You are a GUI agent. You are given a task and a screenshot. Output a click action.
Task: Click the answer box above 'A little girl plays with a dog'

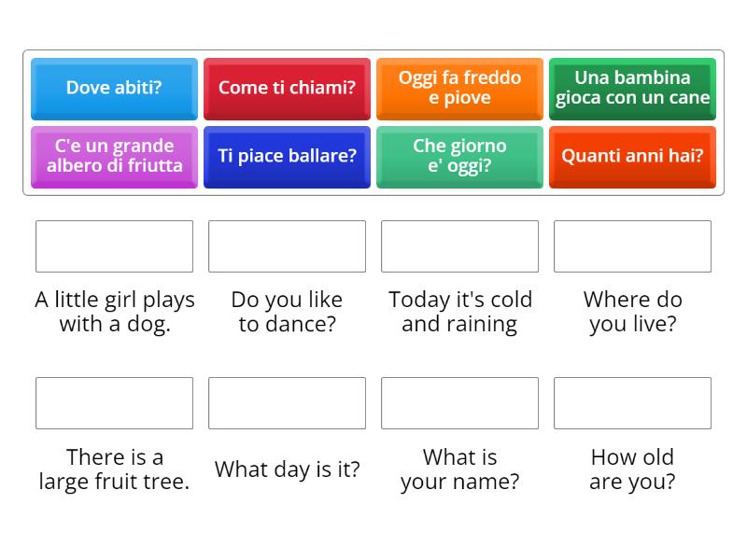click(114, 246)
